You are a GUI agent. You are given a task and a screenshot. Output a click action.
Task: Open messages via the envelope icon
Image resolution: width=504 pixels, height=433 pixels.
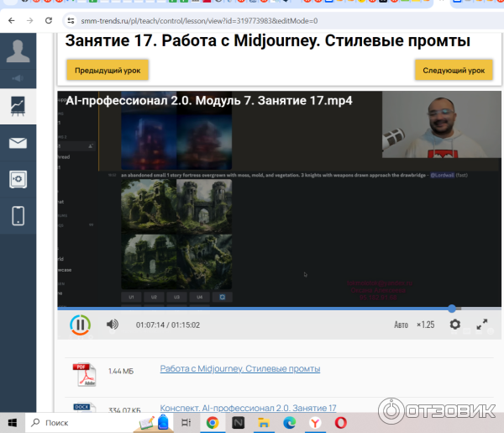(x=18, y=143)
